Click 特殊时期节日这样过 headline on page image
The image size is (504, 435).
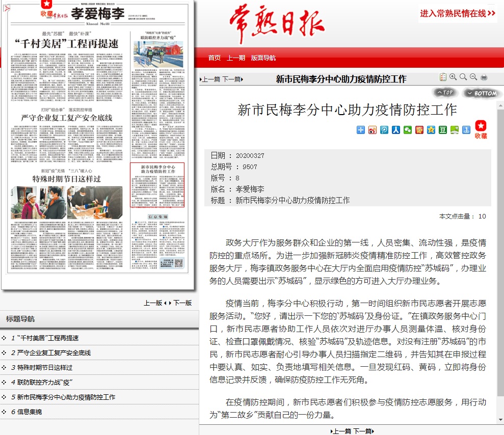point(67,179)
